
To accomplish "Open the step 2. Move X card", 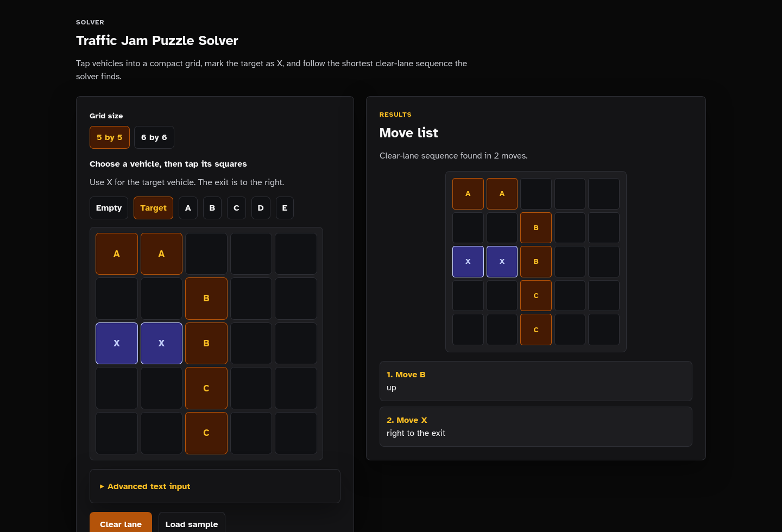I will [536, 427].
